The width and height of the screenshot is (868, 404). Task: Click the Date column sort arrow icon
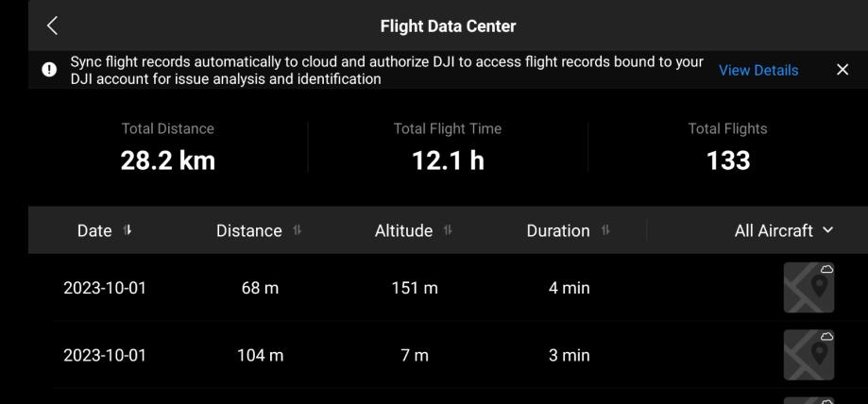click(128, 231)
